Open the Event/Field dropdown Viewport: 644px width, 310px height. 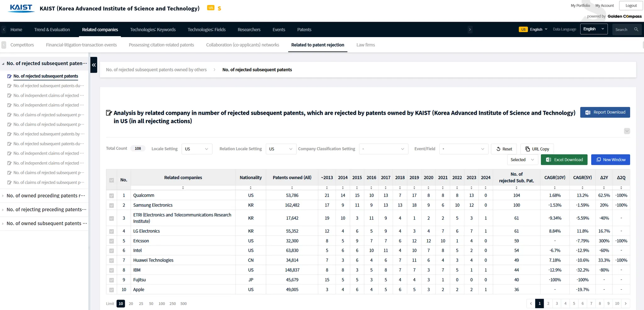tap(464, 149)
